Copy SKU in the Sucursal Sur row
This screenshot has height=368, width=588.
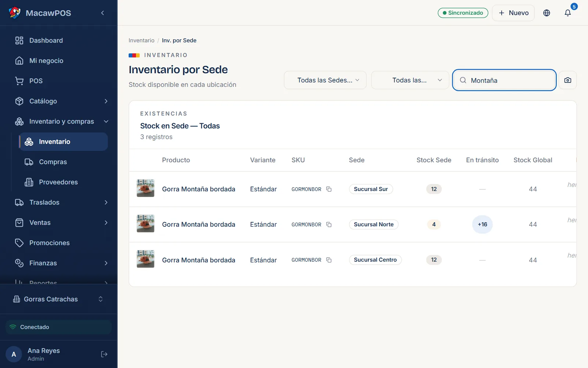click(329, 189)
